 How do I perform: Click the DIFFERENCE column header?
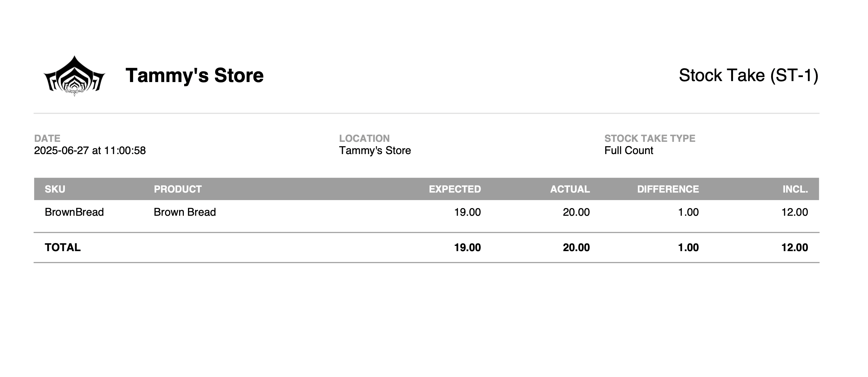click(668, 189)
